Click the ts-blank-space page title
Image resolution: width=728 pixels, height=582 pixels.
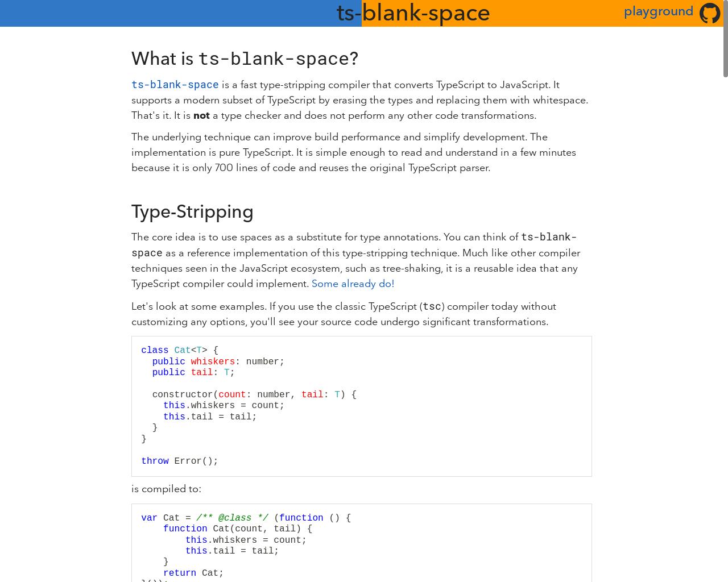pos(413,13)
